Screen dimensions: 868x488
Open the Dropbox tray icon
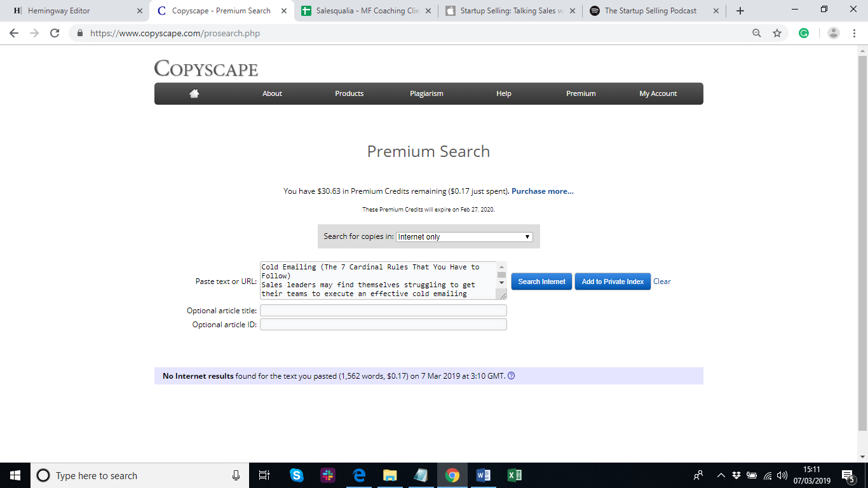click(x=736, y=475)
